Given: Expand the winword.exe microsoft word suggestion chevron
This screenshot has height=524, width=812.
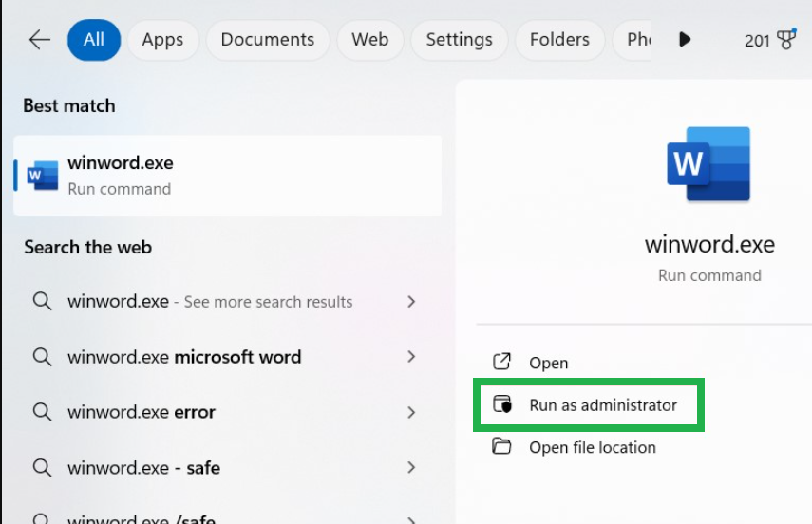Looking at the screenshot, I should pyautogui.click(x=411, y=357).
